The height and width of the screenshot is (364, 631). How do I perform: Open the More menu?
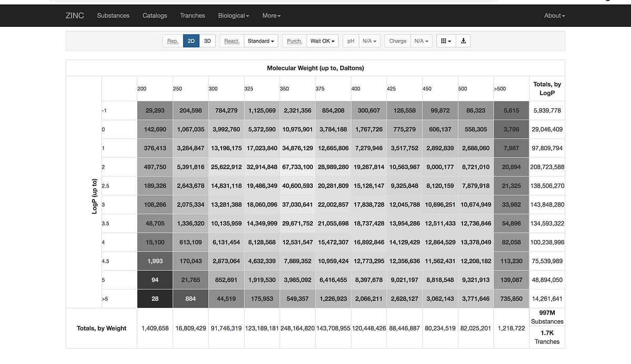tap(271, 15)
